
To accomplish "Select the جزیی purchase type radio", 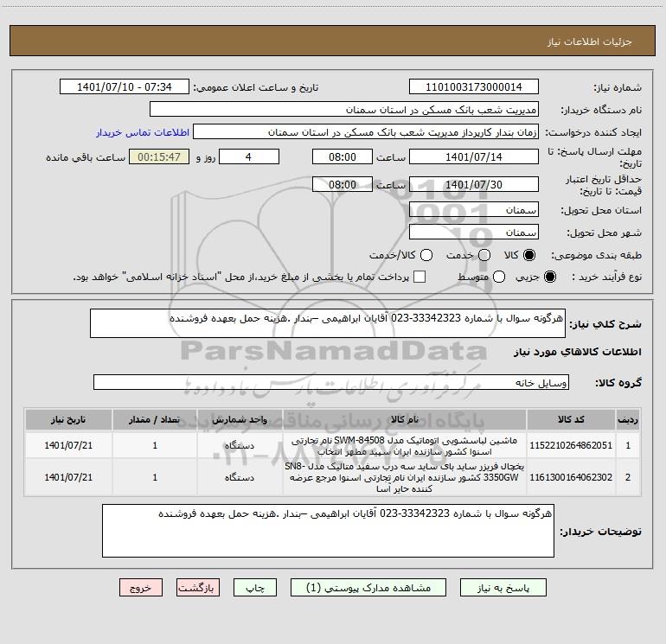I will [x=549, y=277].
